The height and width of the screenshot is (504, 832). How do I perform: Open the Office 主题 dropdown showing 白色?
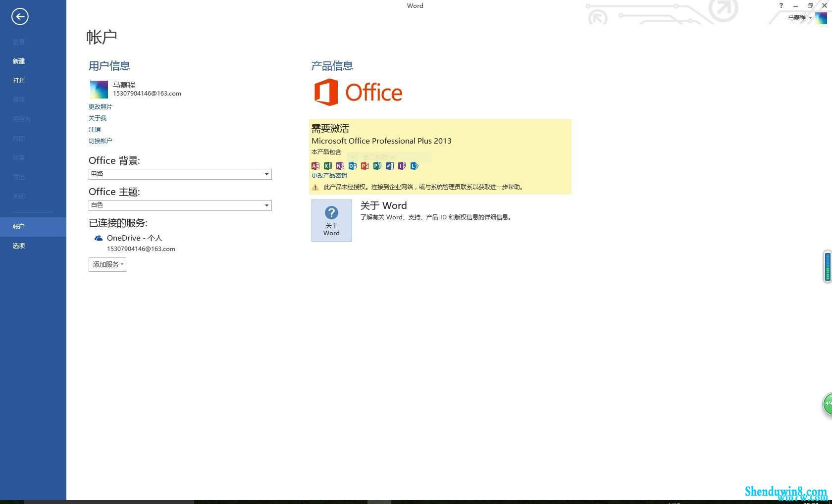click(180, 205)
